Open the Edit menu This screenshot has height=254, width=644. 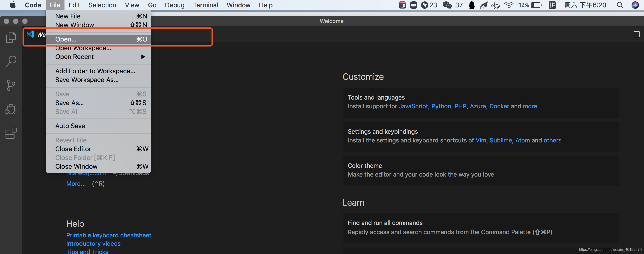[74, 5]
